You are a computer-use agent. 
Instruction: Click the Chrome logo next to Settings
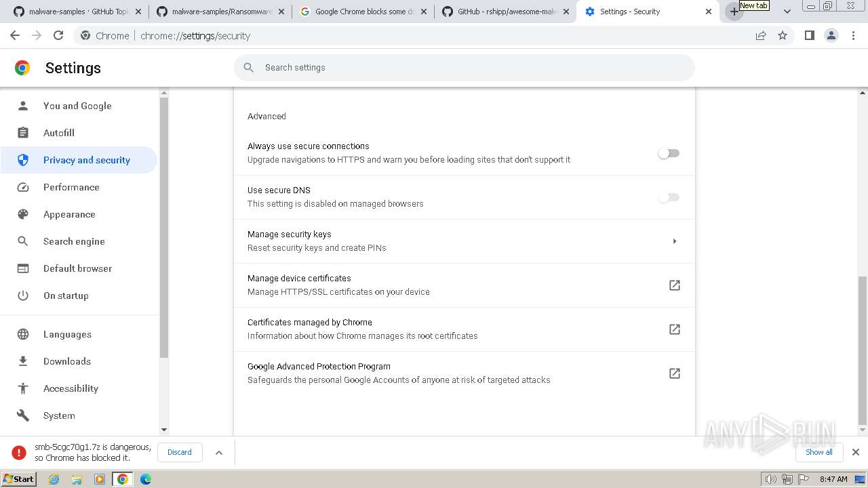22,68
